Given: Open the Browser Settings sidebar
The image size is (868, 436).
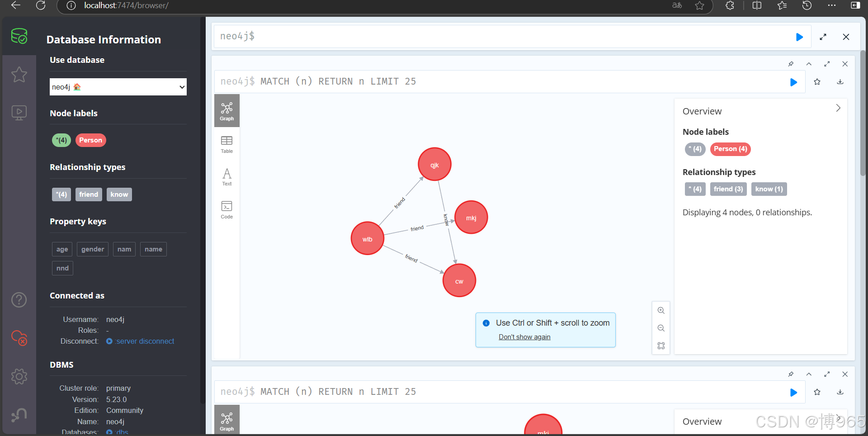Looking at the screenshot, I should [x=19, y=376].
